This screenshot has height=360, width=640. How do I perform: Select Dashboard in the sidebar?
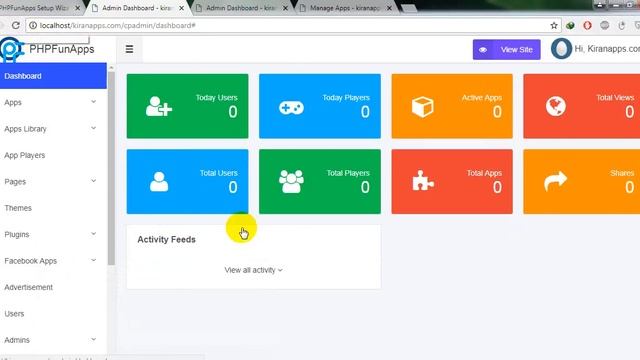[53, 76]
